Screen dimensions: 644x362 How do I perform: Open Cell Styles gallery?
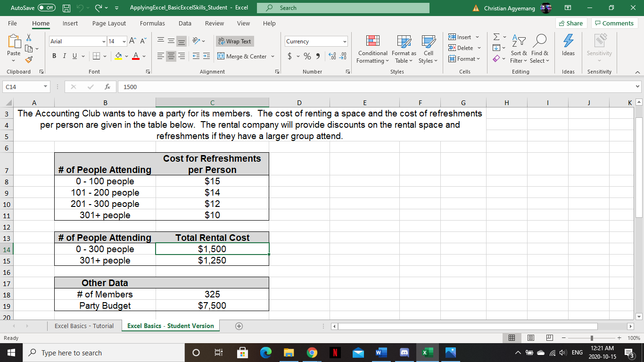coord(428,49)
